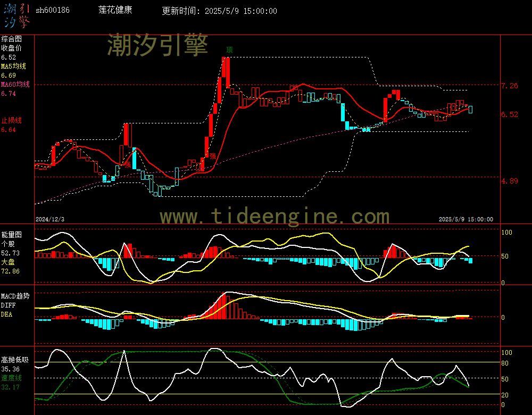Click the 综合图 panel label

[x=11, y=39]
